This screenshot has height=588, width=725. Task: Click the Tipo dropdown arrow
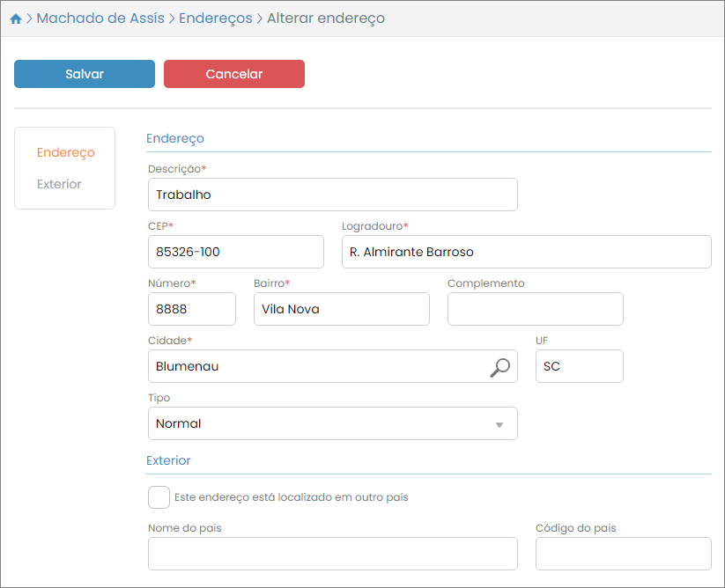(499, 424)
